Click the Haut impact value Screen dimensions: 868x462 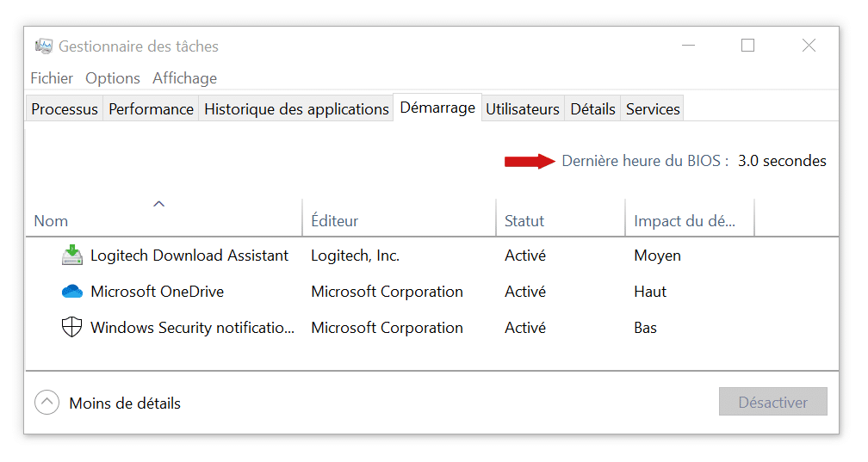[x=650, y=291]
